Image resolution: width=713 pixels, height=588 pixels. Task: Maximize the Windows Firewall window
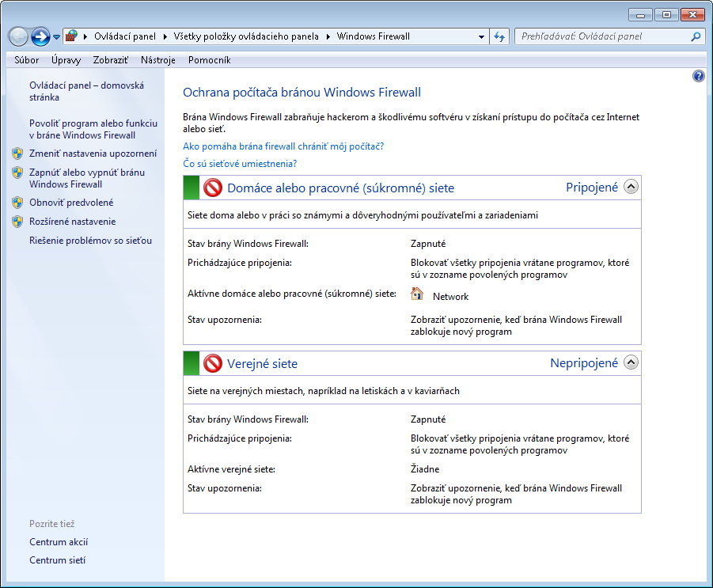(666, 15)
